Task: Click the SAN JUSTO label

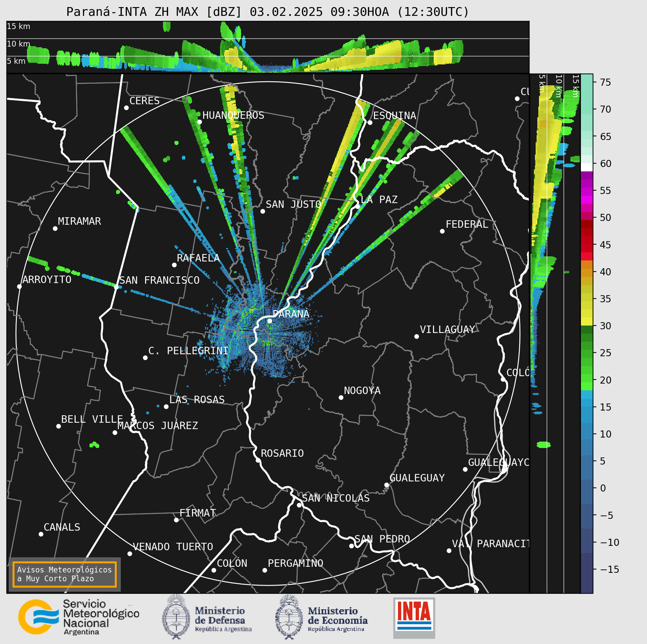Action: pyautogui.click(x=293, y=204)
